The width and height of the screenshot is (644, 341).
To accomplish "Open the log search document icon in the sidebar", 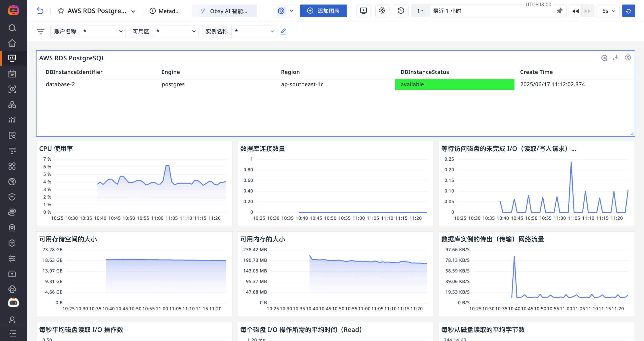I will (x=12, y=135).
